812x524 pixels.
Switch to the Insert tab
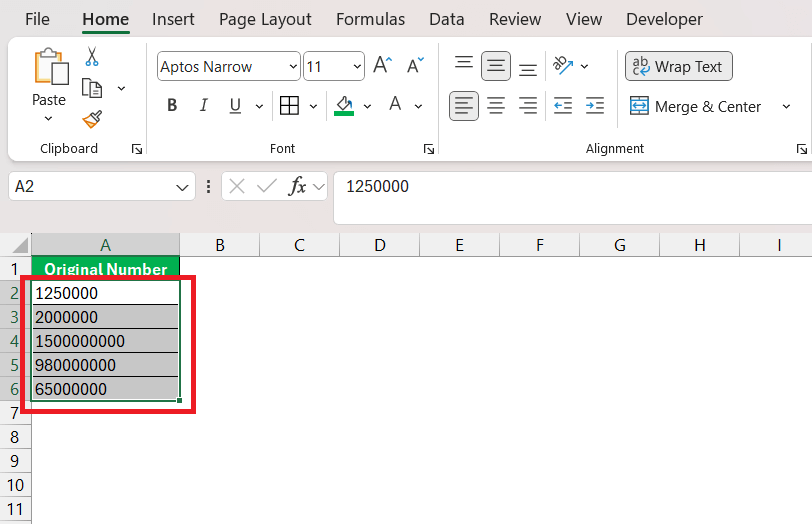(173, 20)
